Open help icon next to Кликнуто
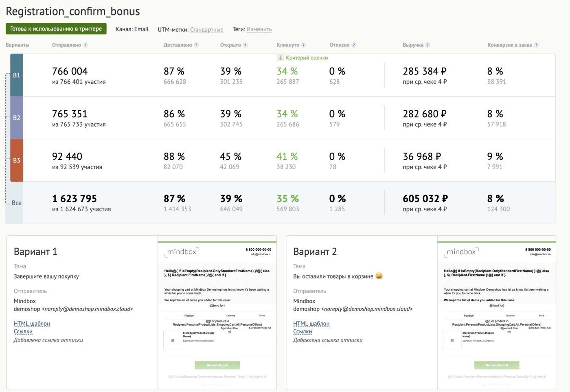 pyautogui.click(x=304, y=45)
